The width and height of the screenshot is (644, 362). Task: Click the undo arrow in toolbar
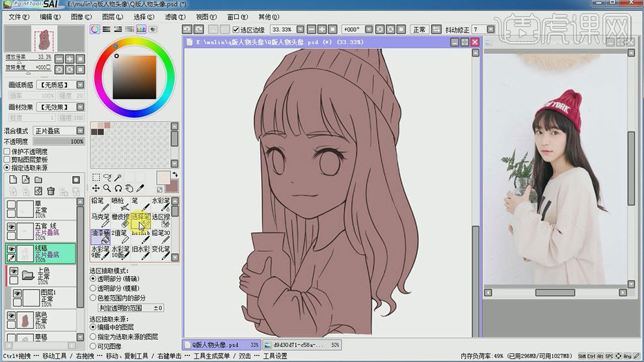coord(187,29)
